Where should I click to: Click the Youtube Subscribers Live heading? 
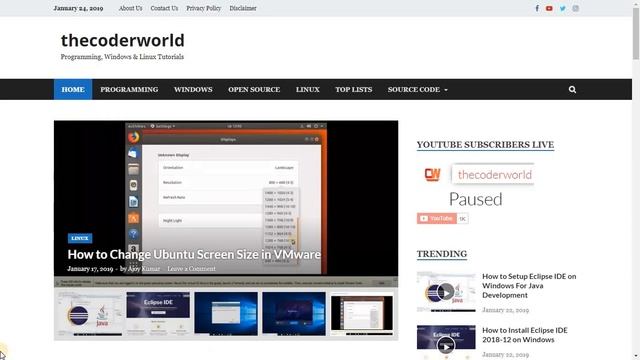(x=485, y=145)
